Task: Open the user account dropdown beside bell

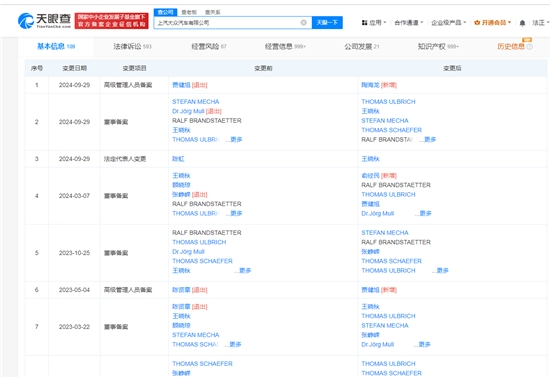Action: tap(541, 23)
